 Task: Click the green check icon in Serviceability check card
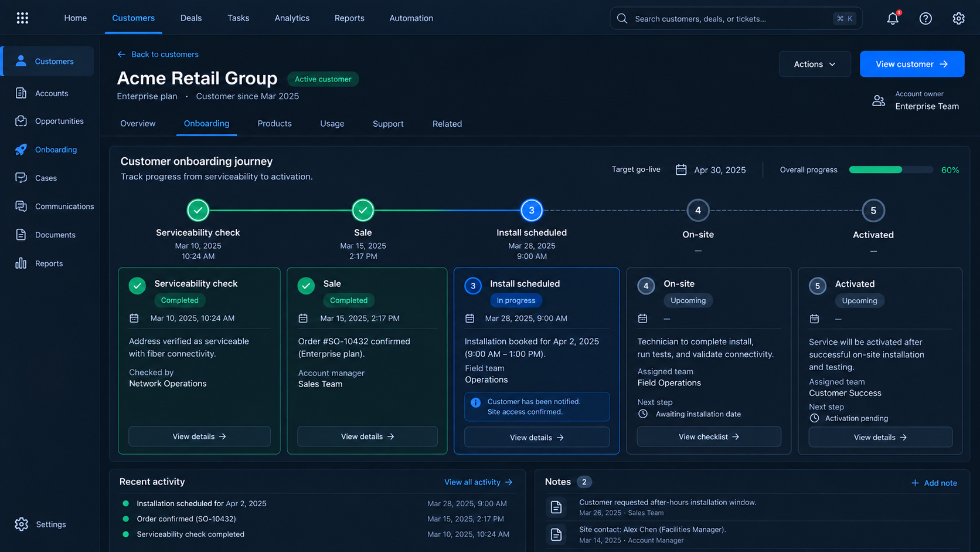[137, 286]
